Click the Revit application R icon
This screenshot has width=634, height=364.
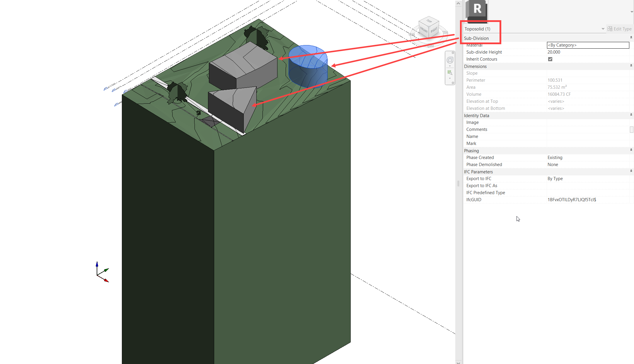coord(477,9)
